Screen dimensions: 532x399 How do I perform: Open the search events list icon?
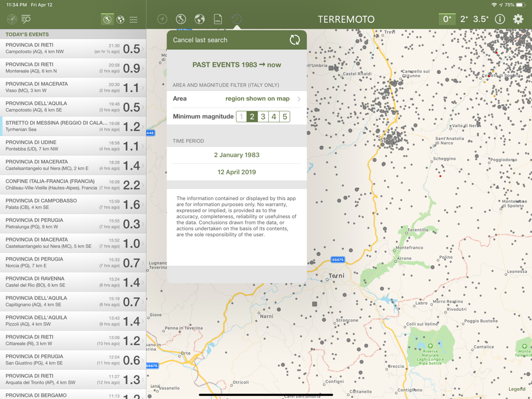[26, 19]
